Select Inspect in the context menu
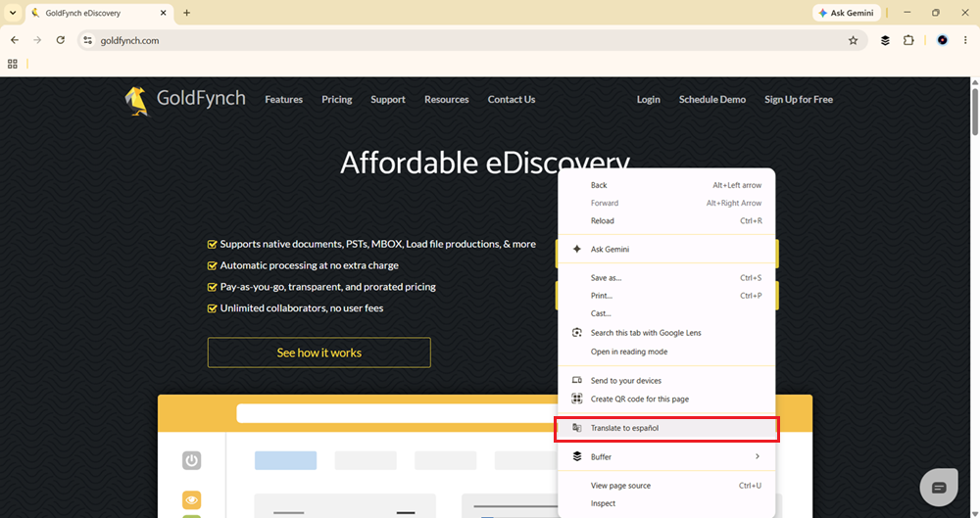The height and width of the screenshot is (518, 980). click(666, 503)
